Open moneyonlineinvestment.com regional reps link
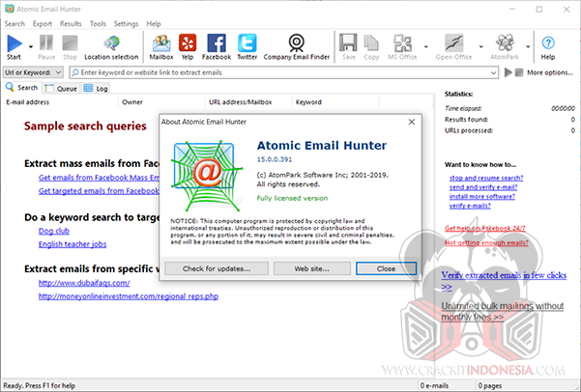 coord(129,296)
